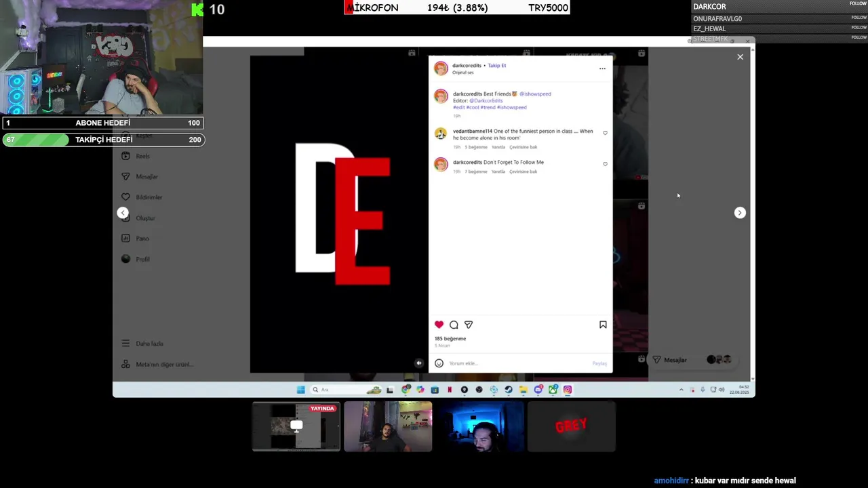This screenshot has height=488, width=868.
Task: Open the emoji picker in comment box
Action: pyautogui.click(x=439, y=363)
